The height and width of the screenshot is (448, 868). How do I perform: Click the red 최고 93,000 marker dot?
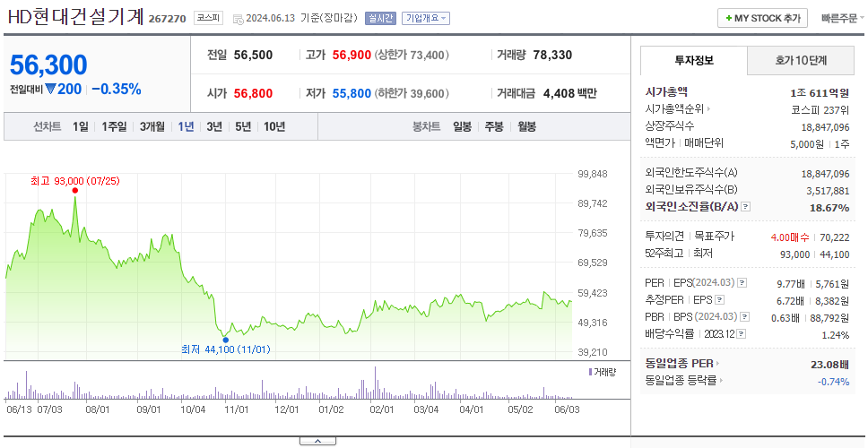tap(74, 191)
